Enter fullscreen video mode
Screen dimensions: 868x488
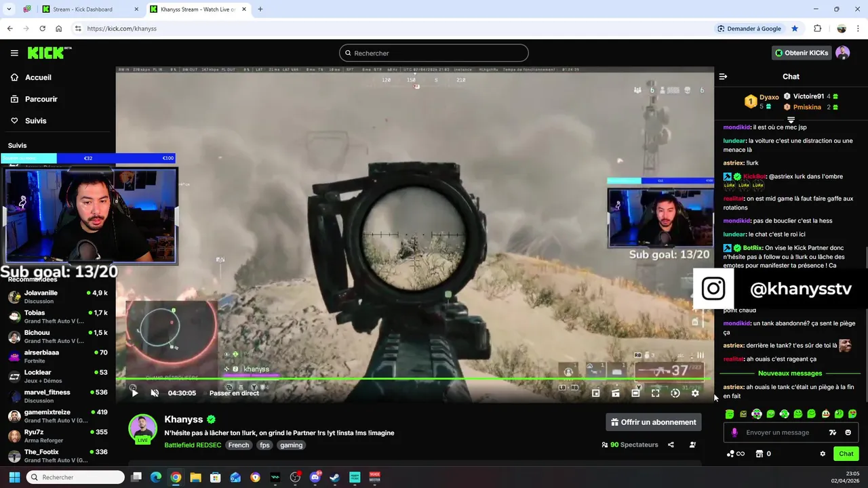[655, 393]
